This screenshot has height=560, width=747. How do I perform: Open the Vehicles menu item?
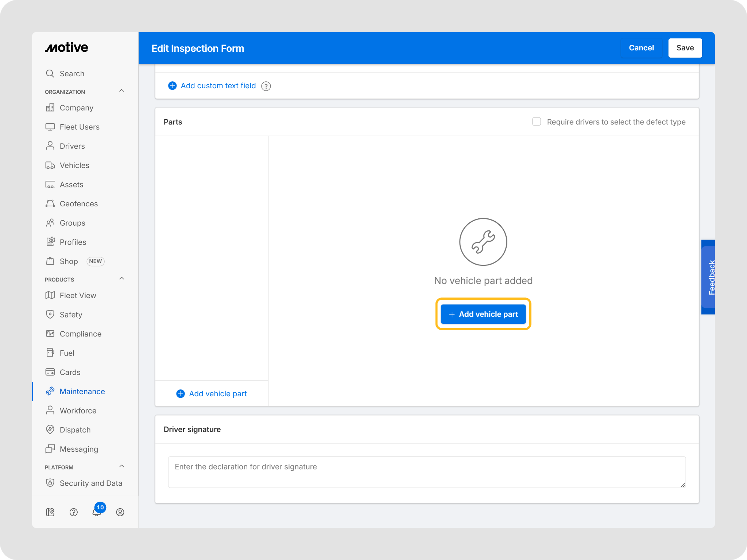pyautogui.click(x=74, y=165)
